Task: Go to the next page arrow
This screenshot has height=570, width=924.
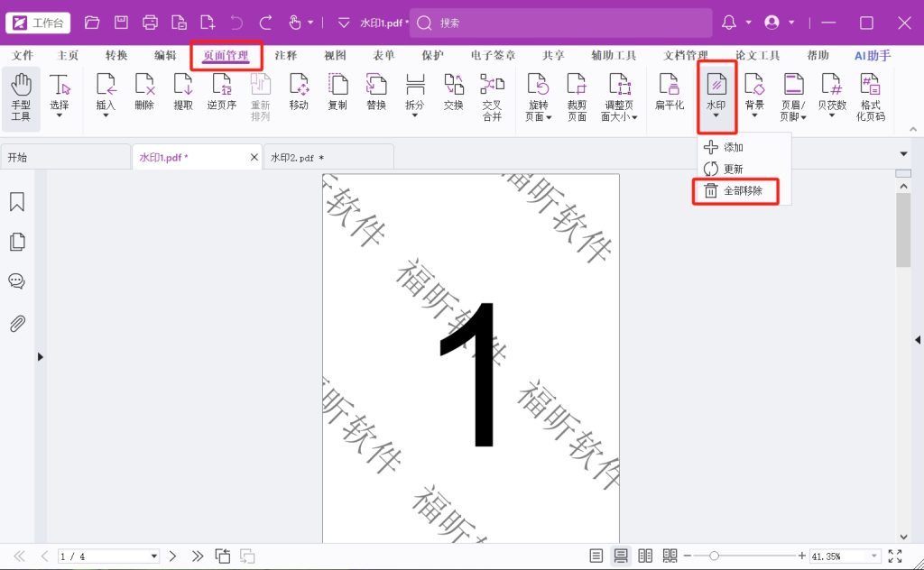Action: pos(173,556)
